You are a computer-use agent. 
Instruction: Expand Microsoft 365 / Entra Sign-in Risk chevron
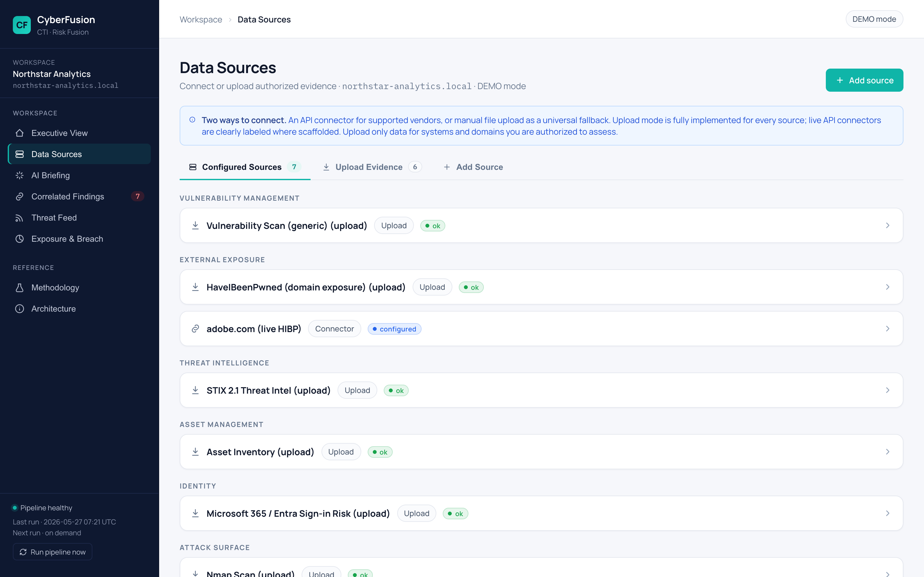pos(887,513)
